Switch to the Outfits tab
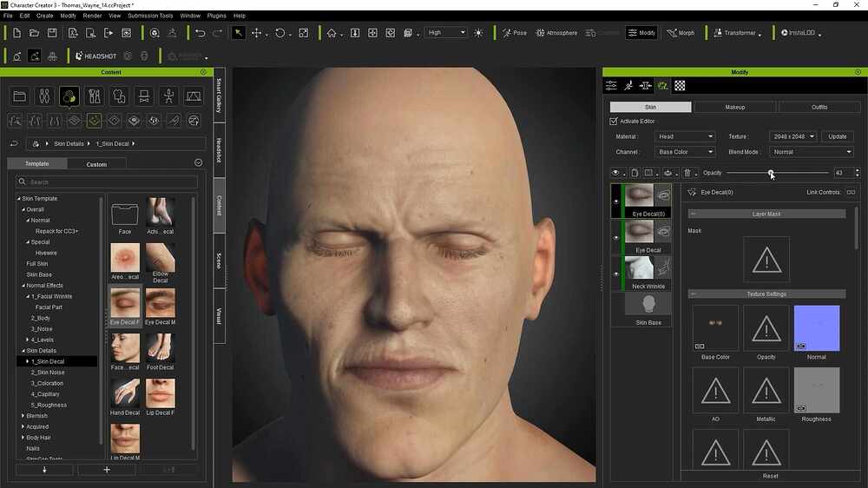Image resolution: width=868 pixels, height=488 pixels. click(819, 107)
